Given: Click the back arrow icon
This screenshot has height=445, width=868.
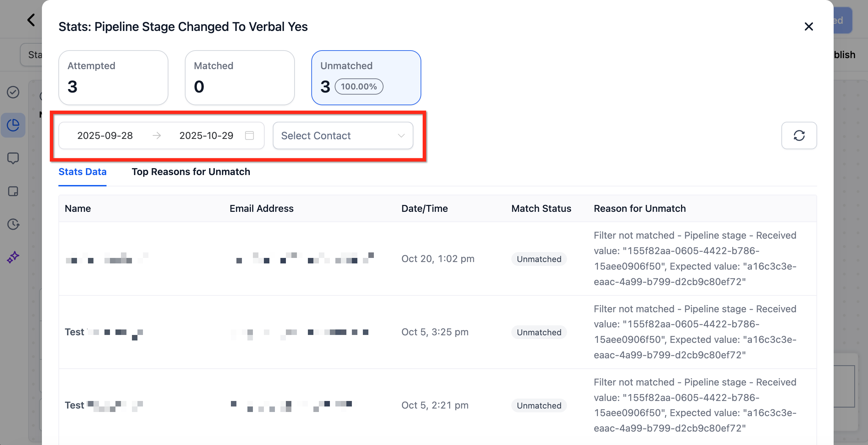Looking at the screenshot, I should coord(31,20).
